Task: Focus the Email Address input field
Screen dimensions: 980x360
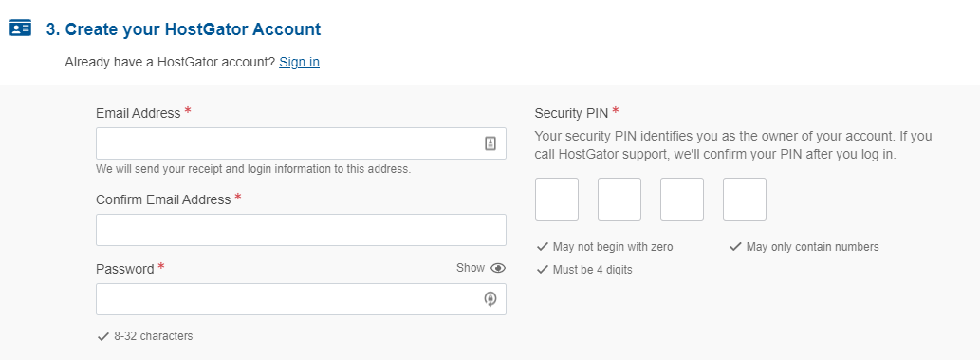Action: pos(301,143)
